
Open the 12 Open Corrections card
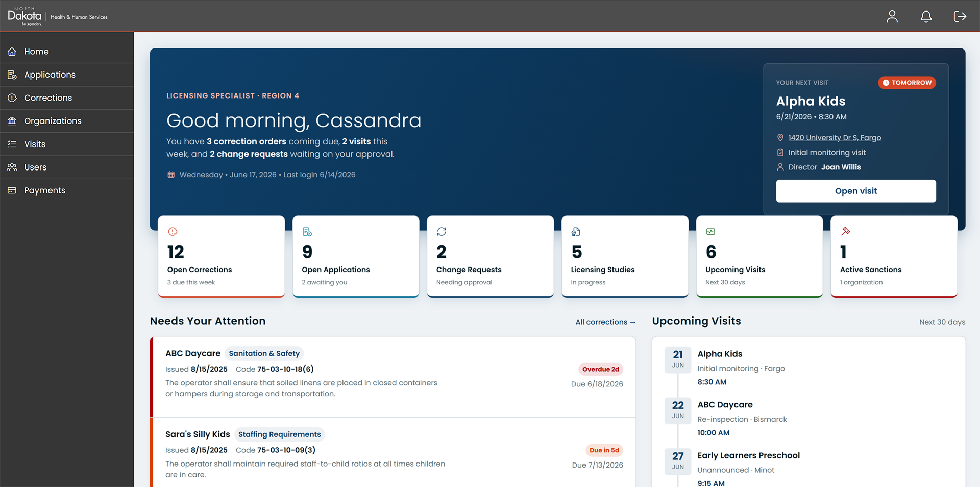coord(221,256)
